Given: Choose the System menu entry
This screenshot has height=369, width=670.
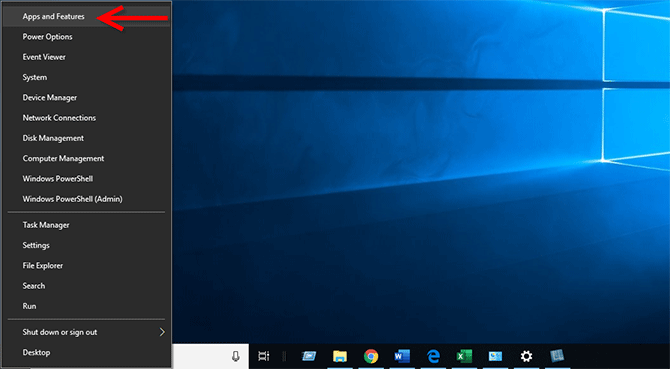Looking at the screenshot, I should coord(87,77).
